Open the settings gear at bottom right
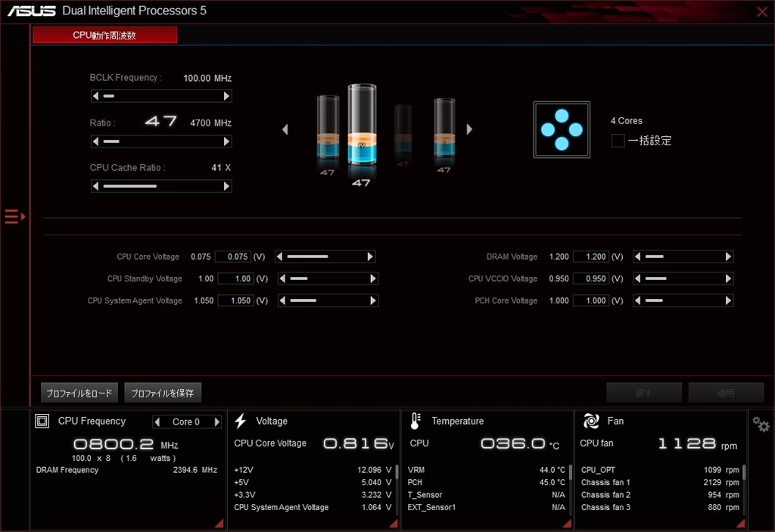The width and height of the screenshot is (775, 532). tap(760, 425)
